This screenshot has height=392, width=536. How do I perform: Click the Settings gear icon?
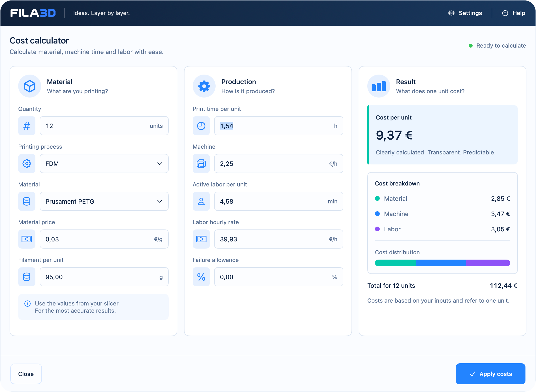[451, 13]
